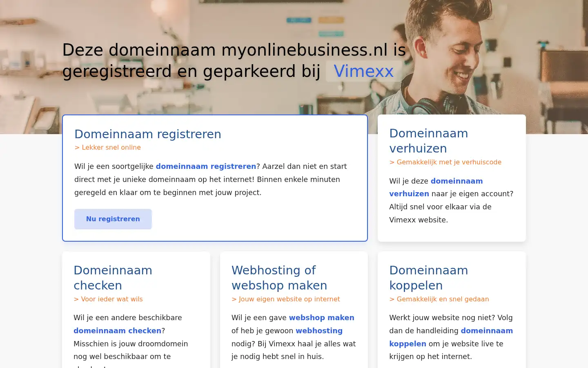588x368 pixels.
Task: Click the '> Lekker snel online' subtitle
Action: point(107,148)
